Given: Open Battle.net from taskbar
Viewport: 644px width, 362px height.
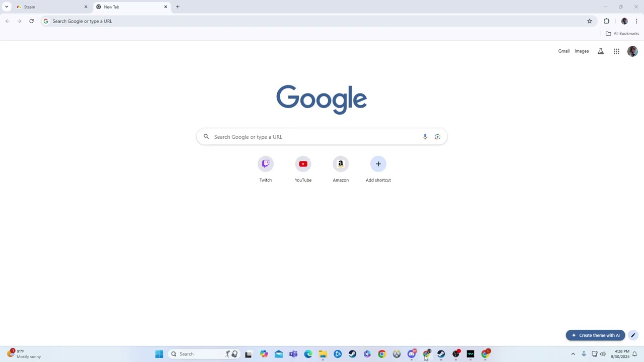Looking at the screenshot, I should click(x=338, y=354).
